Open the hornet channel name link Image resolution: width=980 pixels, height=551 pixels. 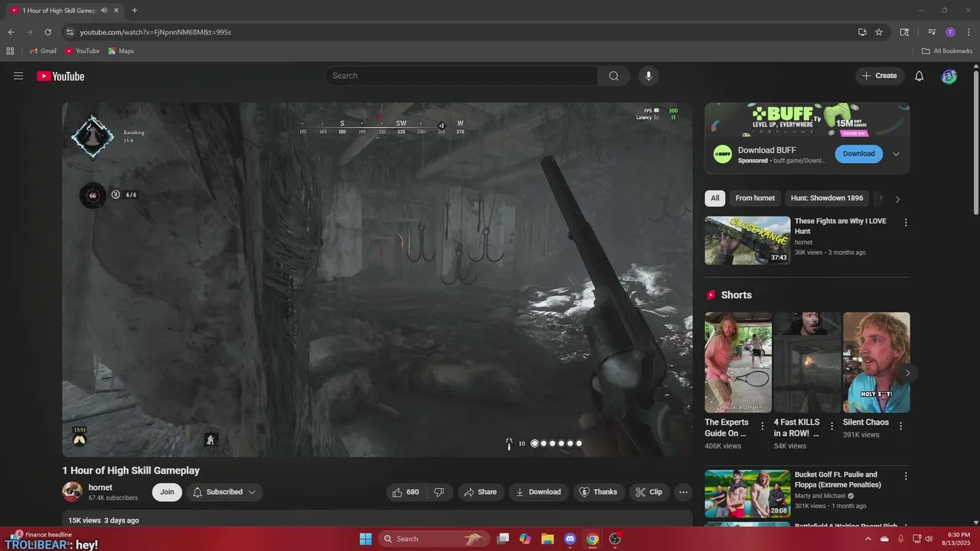(x=100, y=487)
